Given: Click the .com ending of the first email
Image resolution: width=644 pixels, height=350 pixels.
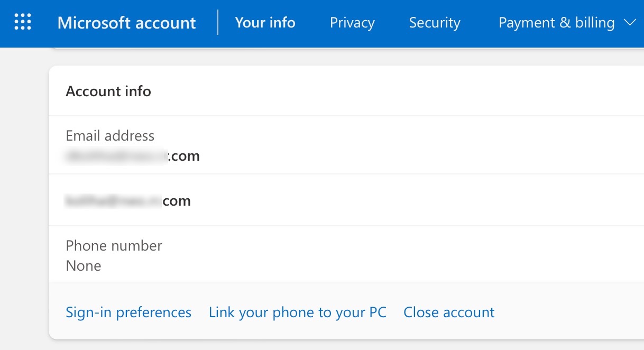Looking at the screenshot, I should click(x=185, y=156).
